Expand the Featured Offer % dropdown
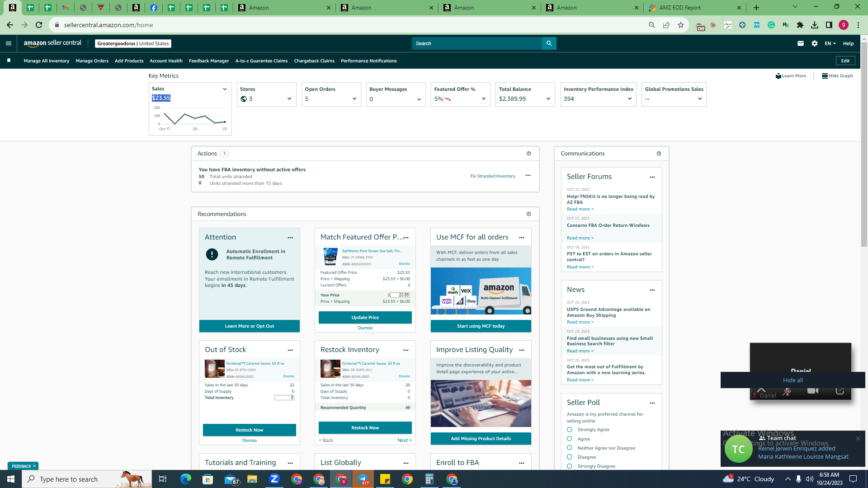Image resolution: width=868 pixels, height=488 pixels. point(484,99)
